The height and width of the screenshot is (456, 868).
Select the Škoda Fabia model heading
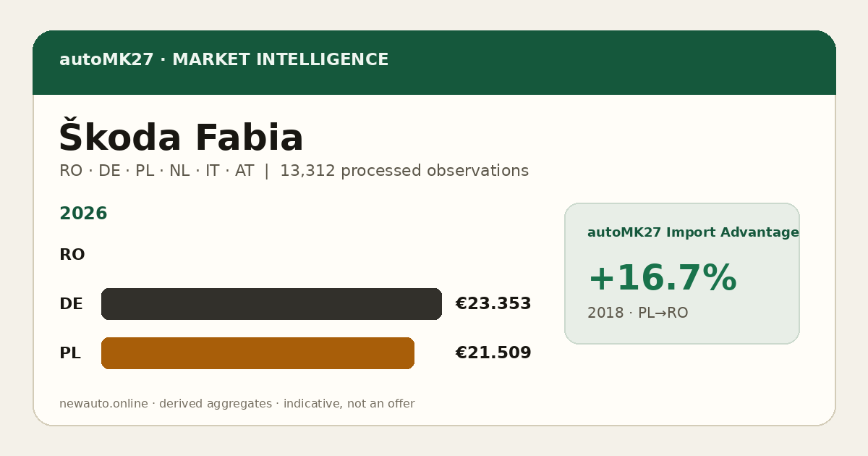181,138
